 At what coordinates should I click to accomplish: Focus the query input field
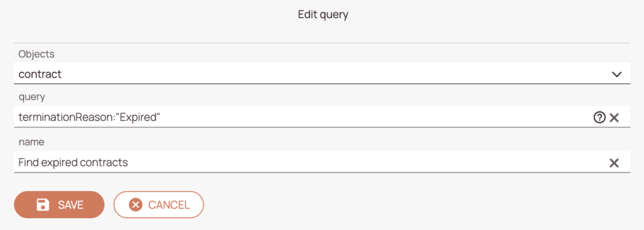(x=304, y=117)
